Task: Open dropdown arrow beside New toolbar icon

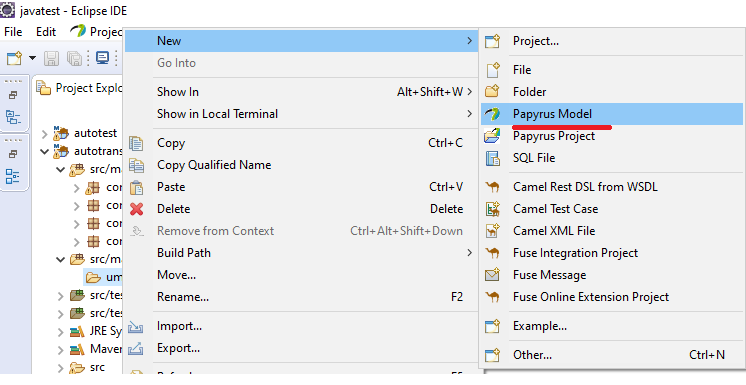Action: tap(32, 59)
